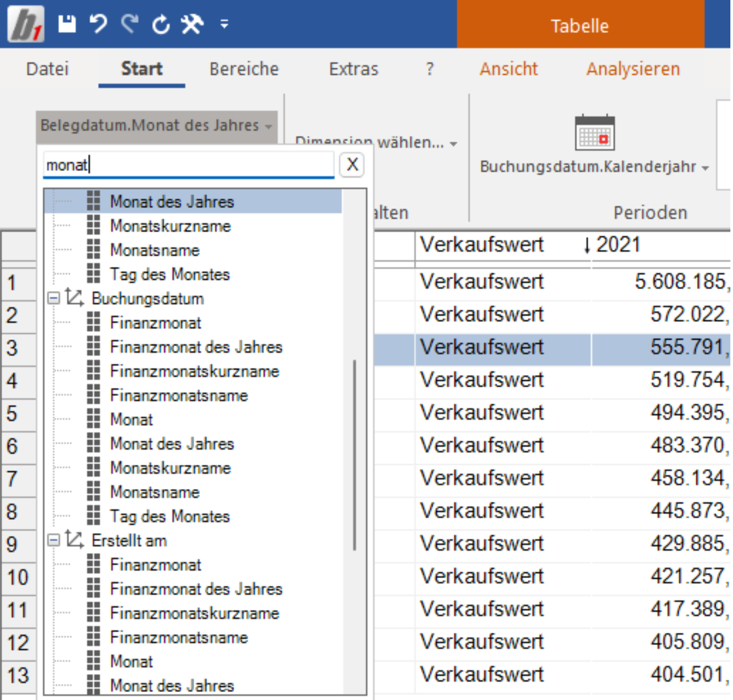Screen dimensions: 733x700
Task: Click the search field containing monat
Action: pyautogui.click(x=189, y=165)
